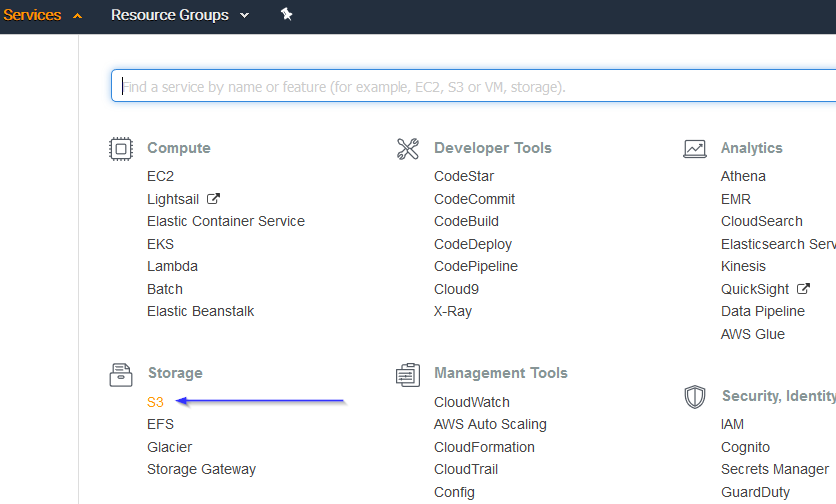Open Elastic Beanstalk
This screenshot has height=504, width=836.
(x=200, y=311)
